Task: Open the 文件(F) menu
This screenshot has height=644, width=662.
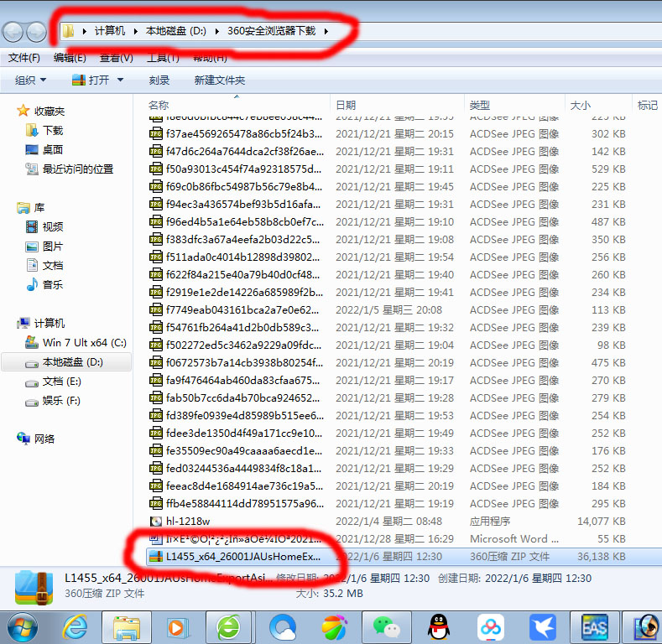Action: coord(24,58)
